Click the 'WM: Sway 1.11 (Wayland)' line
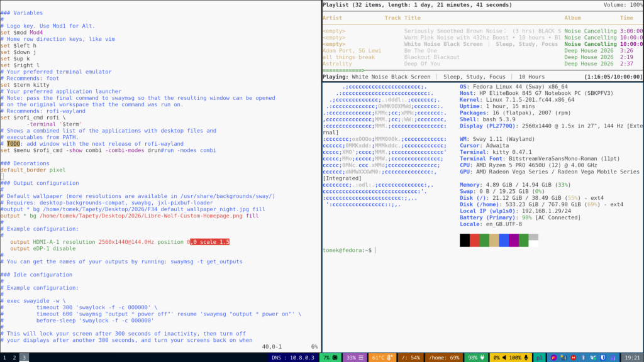 (497, 139)
